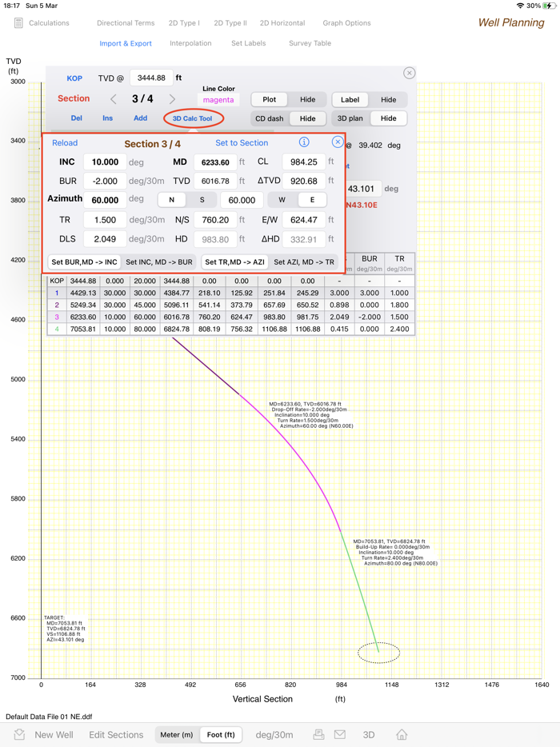
Task: Close the Section 3/4 calc popup
Action: [338, 142]
